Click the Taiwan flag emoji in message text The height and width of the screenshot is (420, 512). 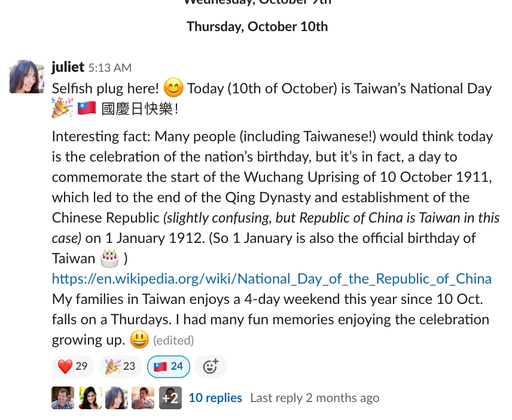tap(87, 108)
